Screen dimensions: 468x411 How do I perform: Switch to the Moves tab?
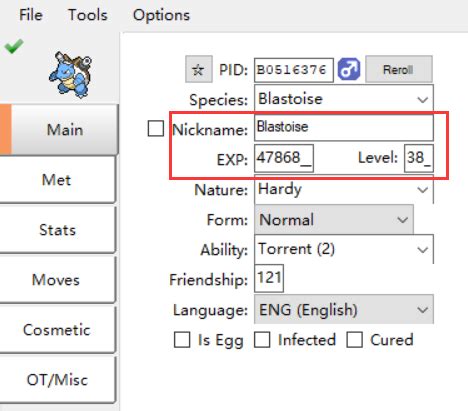point(57,280)
